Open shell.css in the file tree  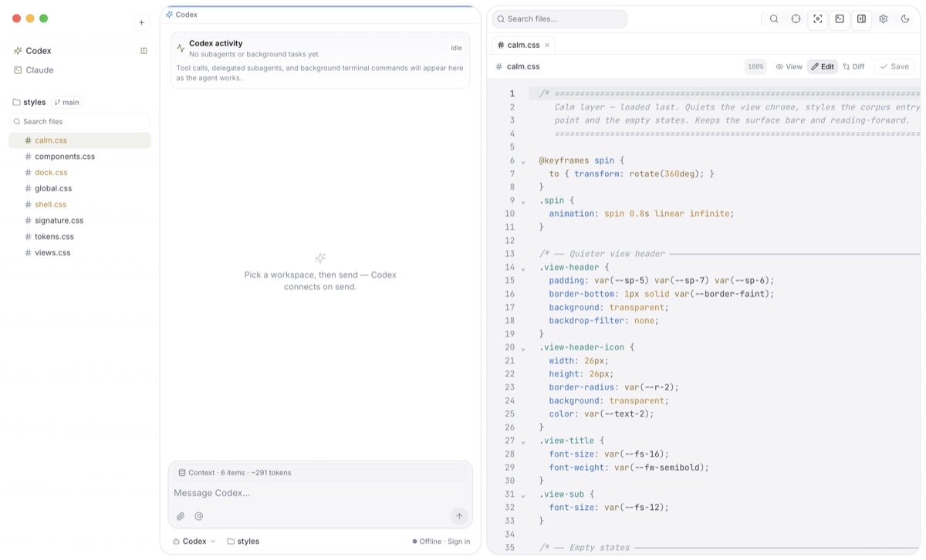pyautogui.click(x=80, y=204)
